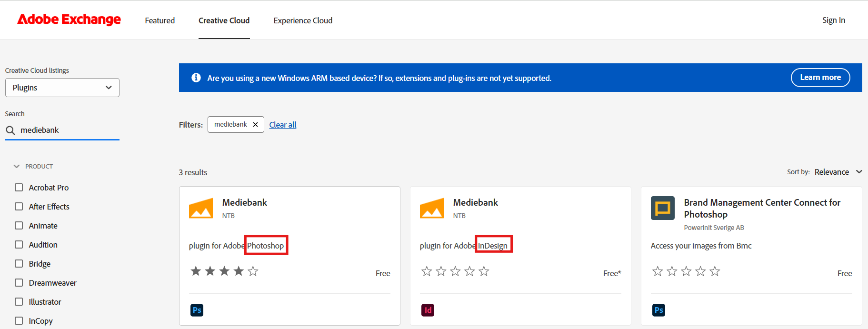Click the Mediebank InDesign card logo
The image size is (868, 329).
point(432,208)
